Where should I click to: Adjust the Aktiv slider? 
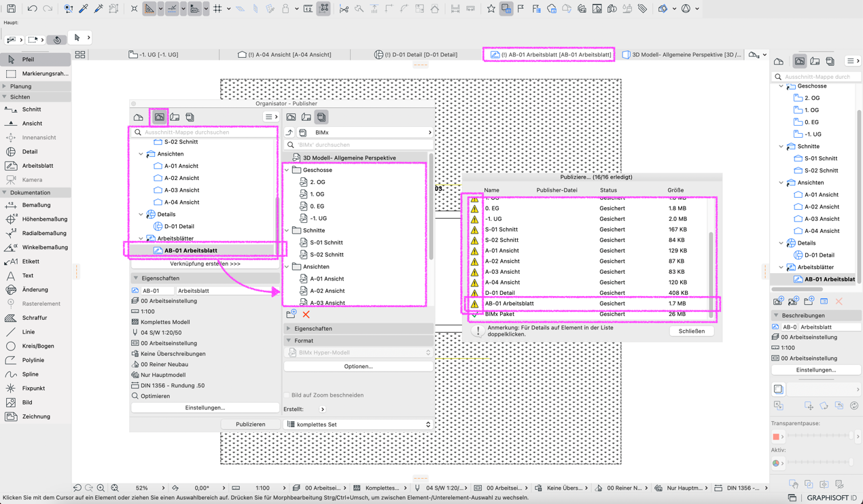pos(822,463)
